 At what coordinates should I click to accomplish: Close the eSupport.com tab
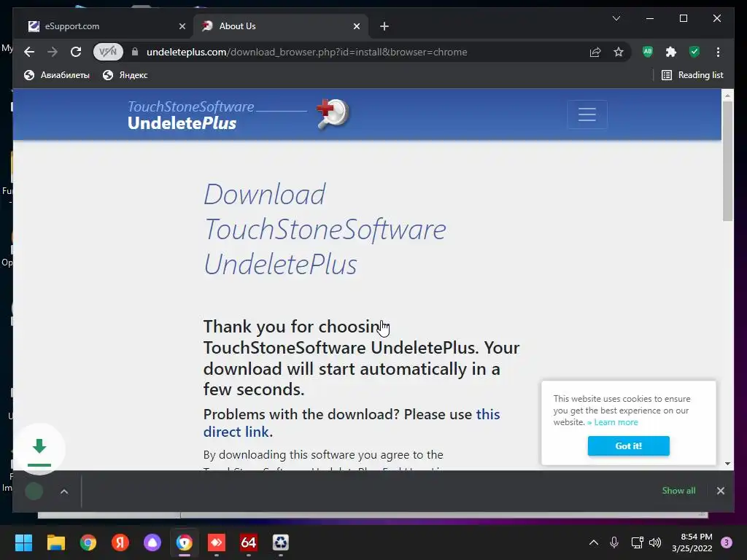(182, 26)
